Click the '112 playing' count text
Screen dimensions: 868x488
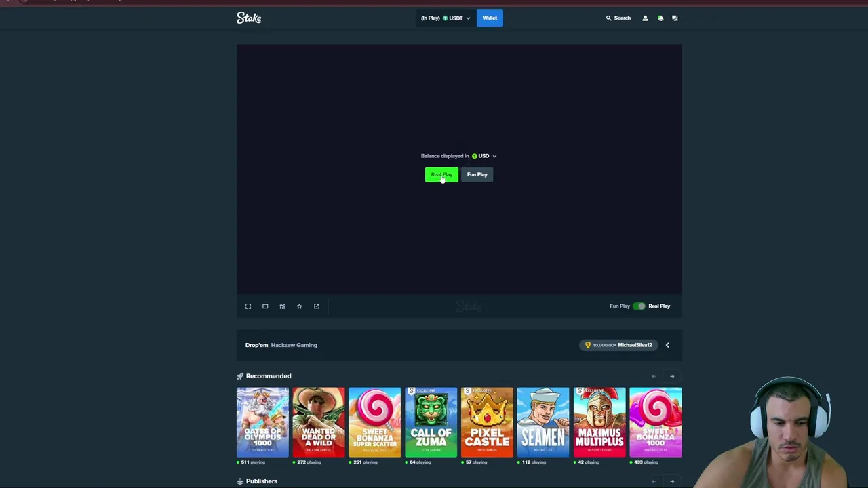click(x=534, y=462)
